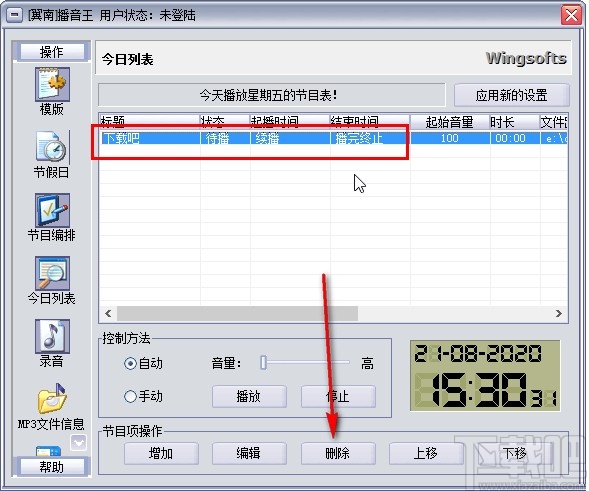Click the list scrollbar right arrow
This screenshot has width=589, height=491.
pyautogui.click(x=559, y=313)
